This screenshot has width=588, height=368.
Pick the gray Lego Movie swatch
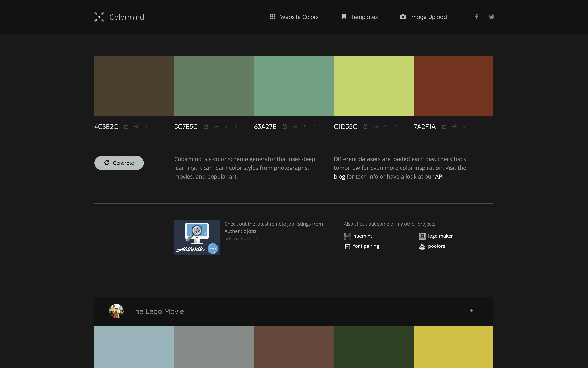coord(214,347)
